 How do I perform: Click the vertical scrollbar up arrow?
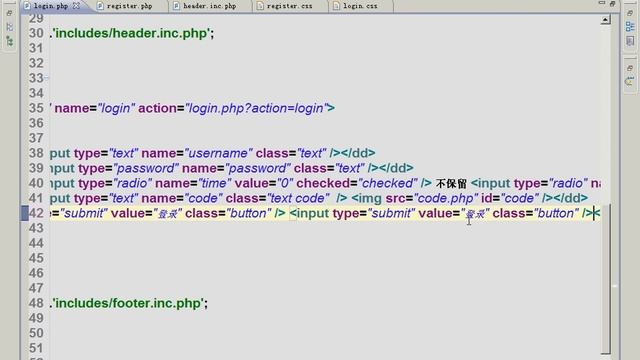(606, 19)
